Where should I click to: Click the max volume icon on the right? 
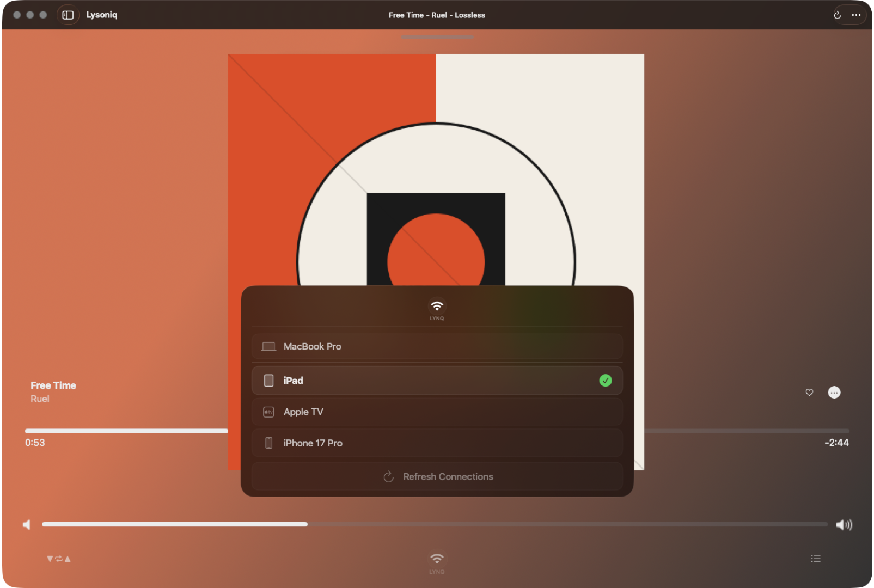[x=844, y=524]
